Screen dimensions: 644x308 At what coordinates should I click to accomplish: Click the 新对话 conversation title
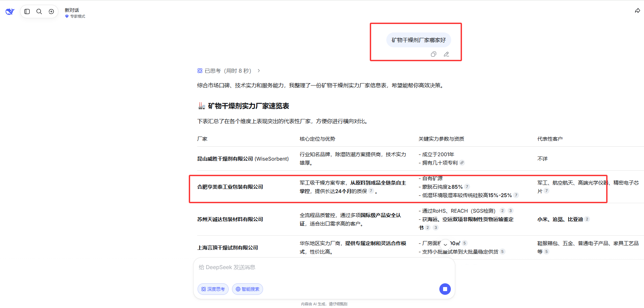coord(72,10)
